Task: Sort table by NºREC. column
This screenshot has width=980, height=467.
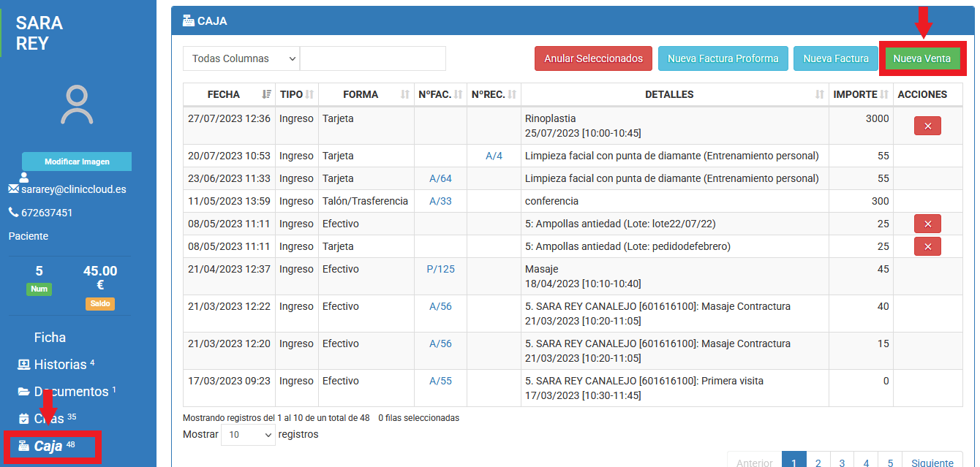Action: click(x=494, y=94)
